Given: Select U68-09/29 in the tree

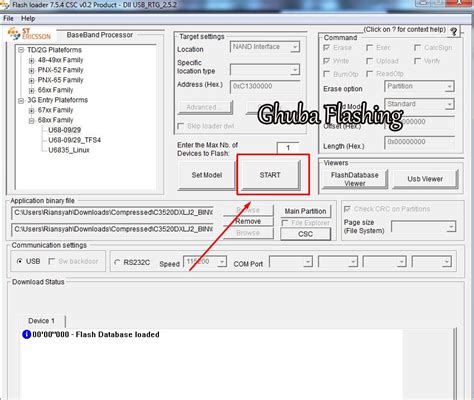Looking at the screenshot, I should (x=64, y=130).
